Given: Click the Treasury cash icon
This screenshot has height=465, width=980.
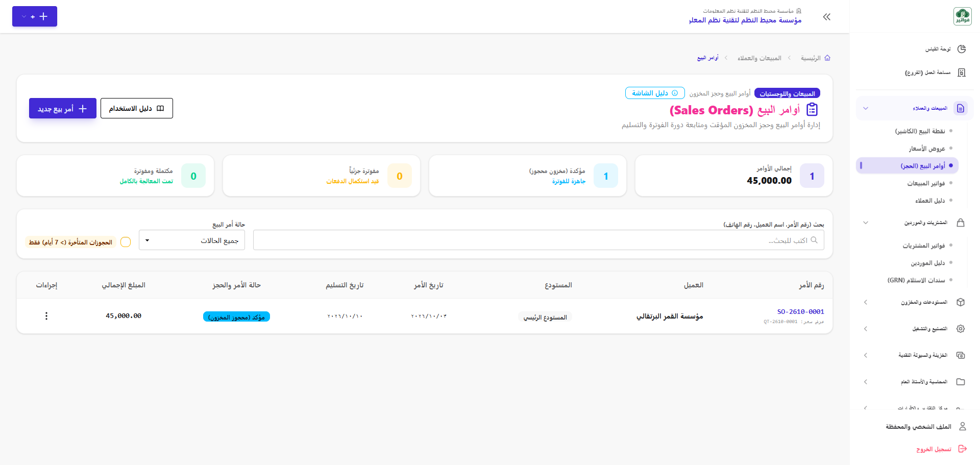Looking at the screenshot, I should (x=961, y=355).
